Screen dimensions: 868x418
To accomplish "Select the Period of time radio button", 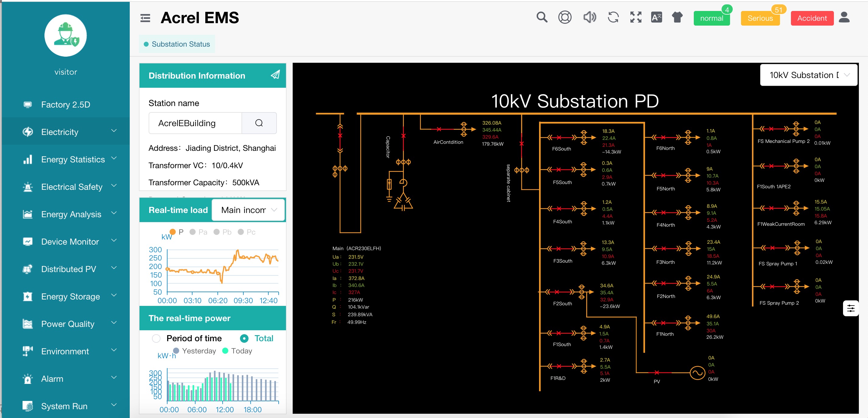I will coord(156,338).
